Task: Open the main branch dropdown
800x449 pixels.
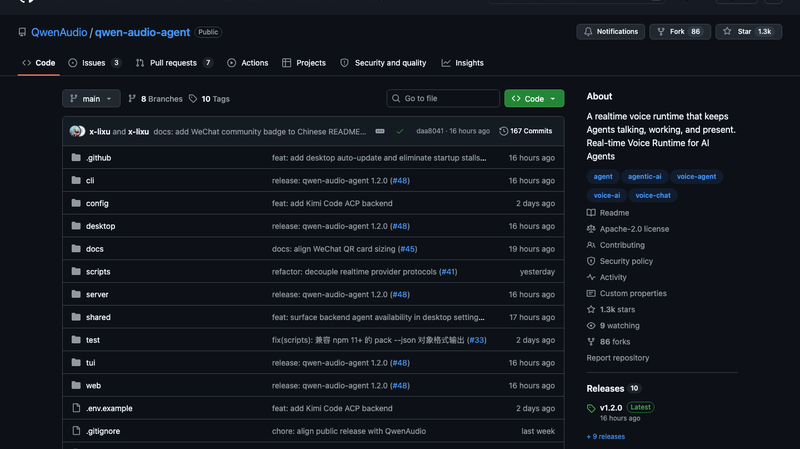Action: tap(91, 98)
